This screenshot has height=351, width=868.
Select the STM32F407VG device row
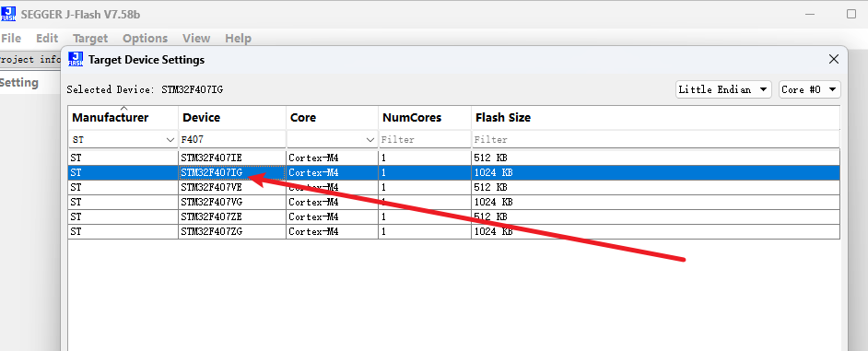[x=454, y=202]
